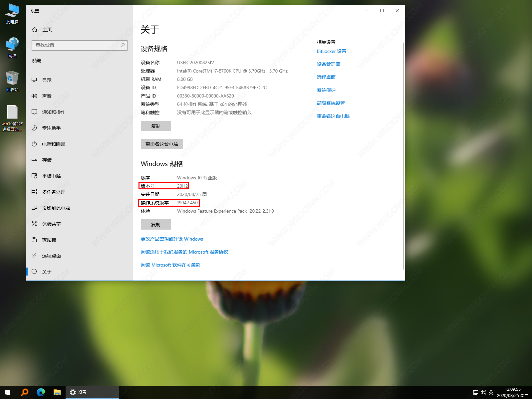Screen dimensions: 532x399
Task: Click Windows Feature Experience Pack text
Action: 225,211
